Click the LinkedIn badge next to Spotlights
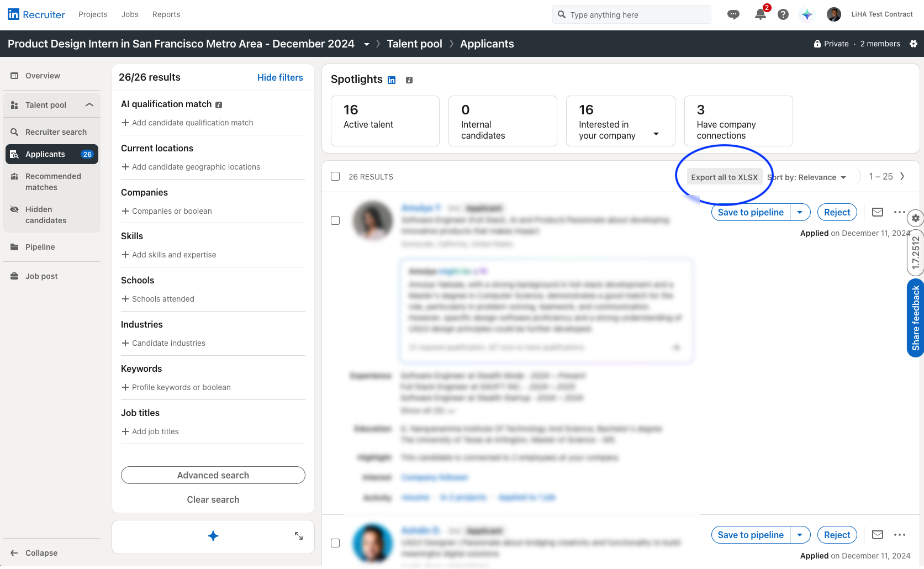Screen dimensions: 924x569 coord(392,80)
